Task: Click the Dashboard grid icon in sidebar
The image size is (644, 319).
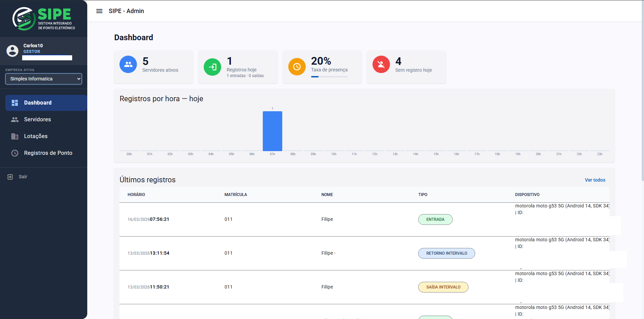Action: (x=15, y=103)
